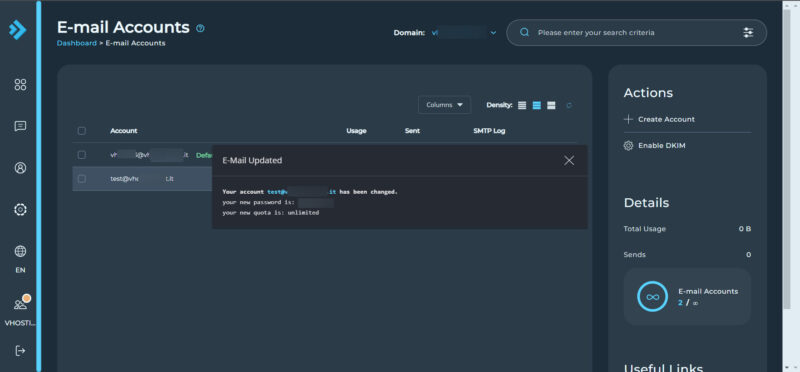Select the test@ account row text
800x372 pixels.
pyautogui.click(x=142, y=179)
